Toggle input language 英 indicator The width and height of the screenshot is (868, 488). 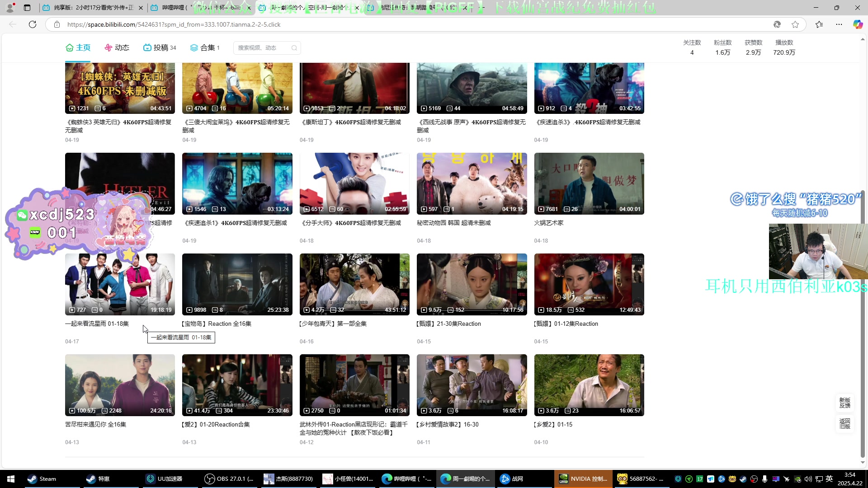click(829, 479)
